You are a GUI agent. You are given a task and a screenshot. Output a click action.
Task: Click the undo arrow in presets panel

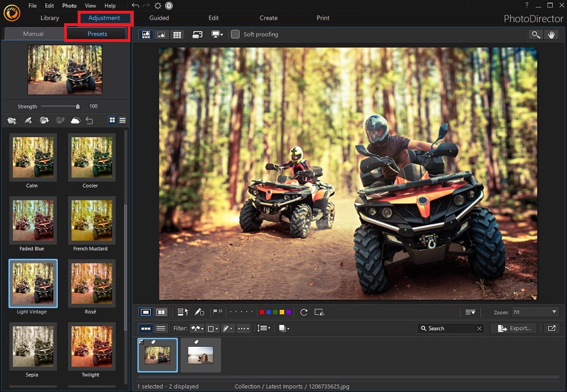pyautogui.click(x=90, y=120)
